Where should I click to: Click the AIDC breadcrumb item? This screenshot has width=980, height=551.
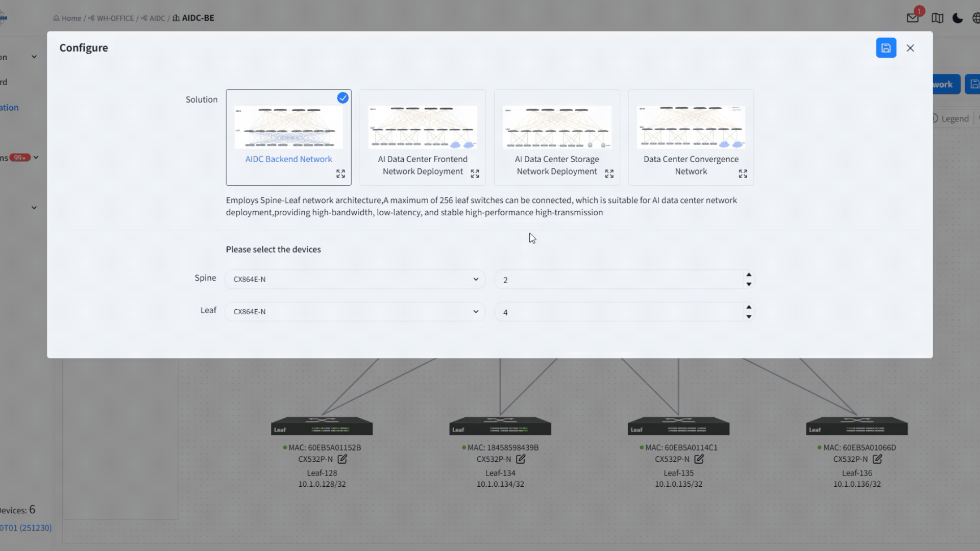point(157,18)
